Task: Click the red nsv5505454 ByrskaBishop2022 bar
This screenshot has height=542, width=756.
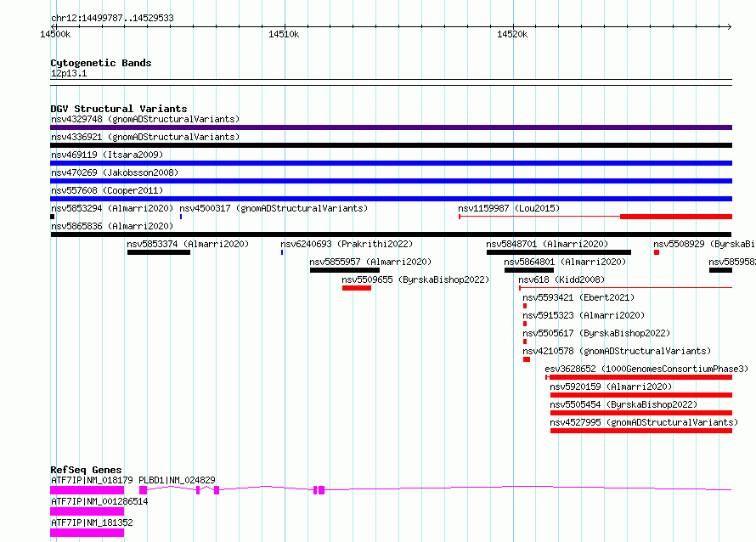Action: (641, 413)
